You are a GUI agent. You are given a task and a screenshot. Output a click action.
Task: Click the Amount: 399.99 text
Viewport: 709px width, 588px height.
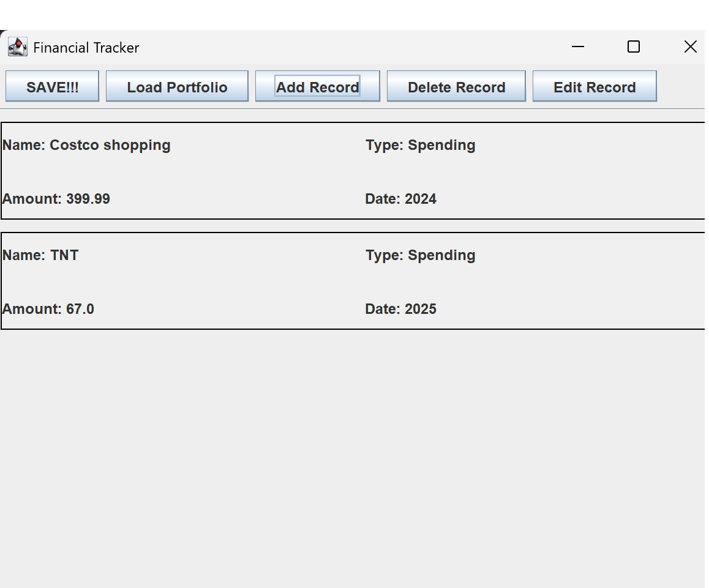click(56, 198)
